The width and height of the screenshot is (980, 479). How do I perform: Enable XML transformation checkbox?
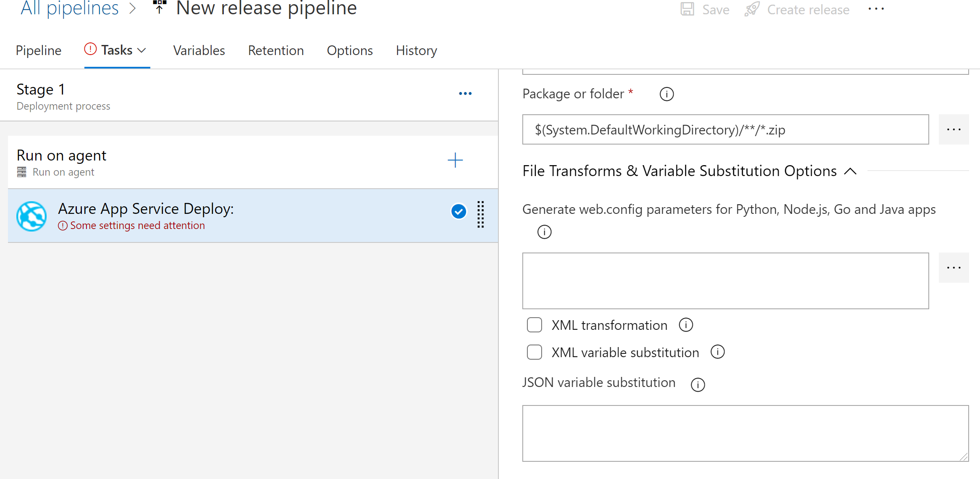point(534,324)
